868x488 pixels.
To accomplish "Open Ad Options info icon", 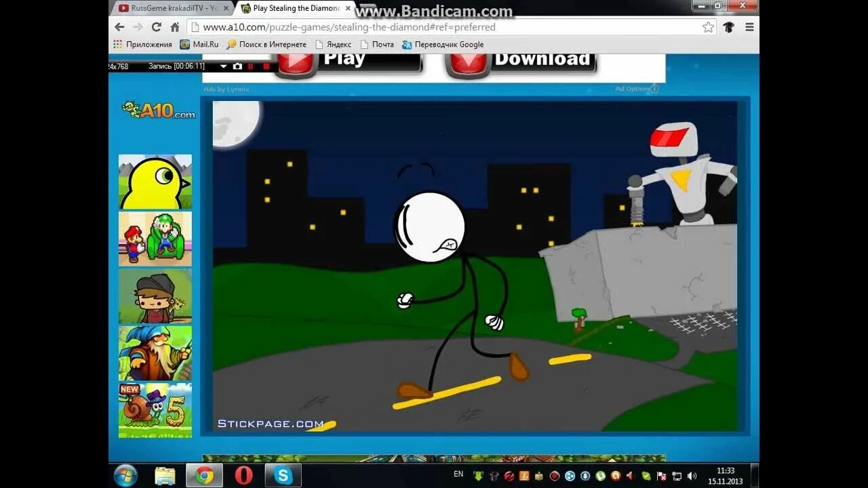I will click(654, 89).
